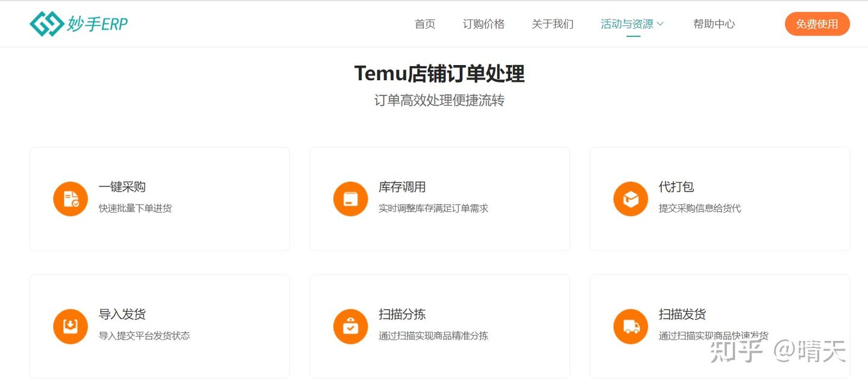Screen dimensions: 868x386
Task: Select the 扫描分拣 scan bag icon
Action: (x=351, y=326)
